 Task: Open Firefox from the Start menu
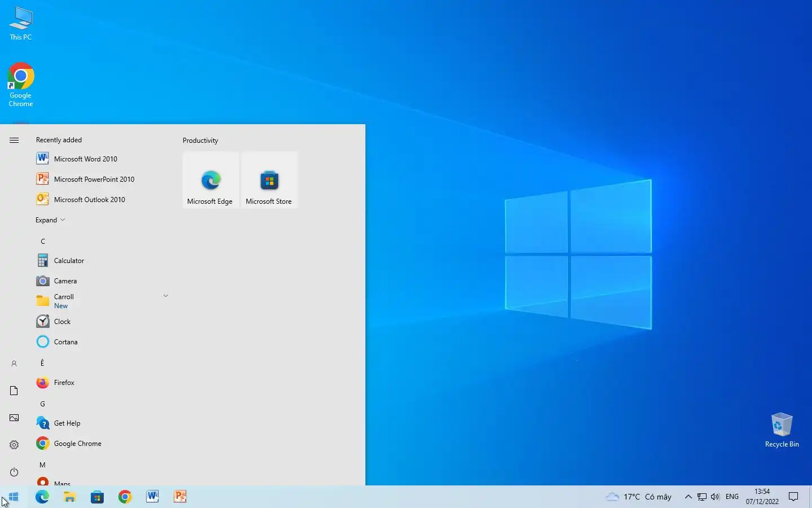(101, 383)
